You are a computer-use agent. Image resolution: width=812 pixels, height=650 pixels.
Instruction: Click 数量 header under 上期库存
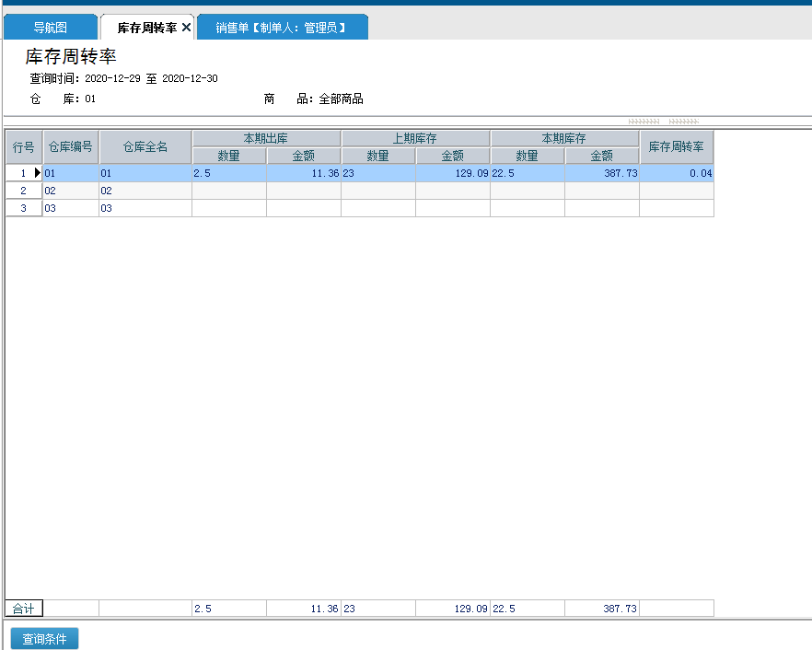click(x=378, y=156)
